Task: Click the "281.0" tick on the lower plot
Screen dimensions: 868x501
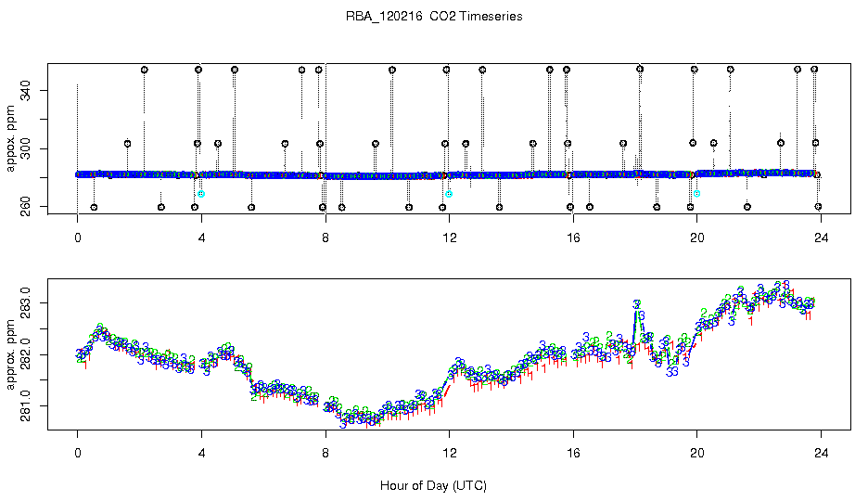Action: pyautogui.click(x=25, y=407)
